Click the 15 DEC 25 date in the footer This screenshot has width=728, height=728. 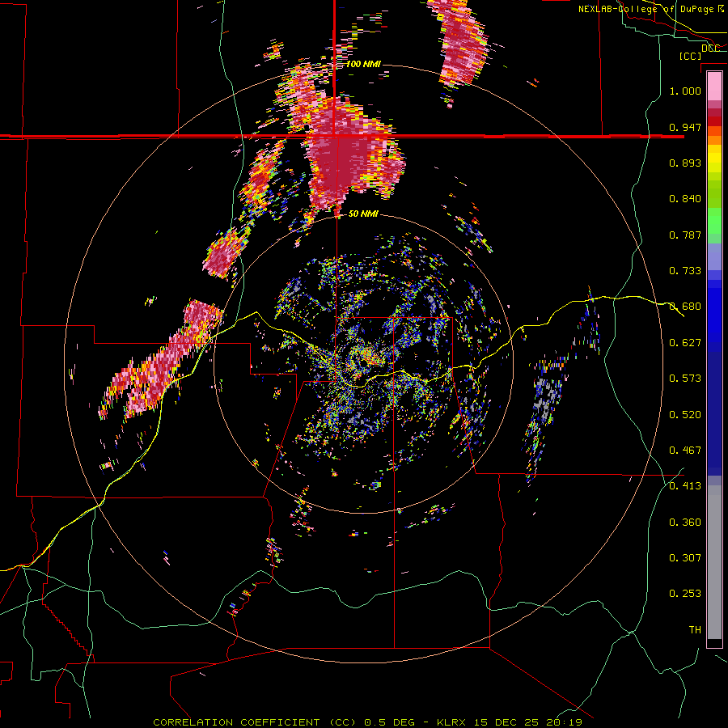pos(506,722)
